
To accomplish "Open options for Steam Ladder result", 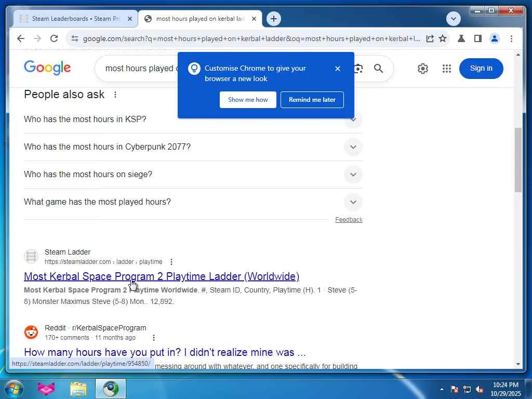I will click(x=171, y=262).
